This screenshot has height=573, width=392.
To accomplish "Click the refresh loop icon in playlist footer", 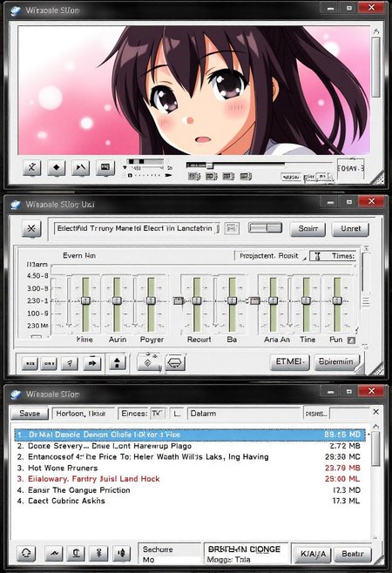I will 26,553.
